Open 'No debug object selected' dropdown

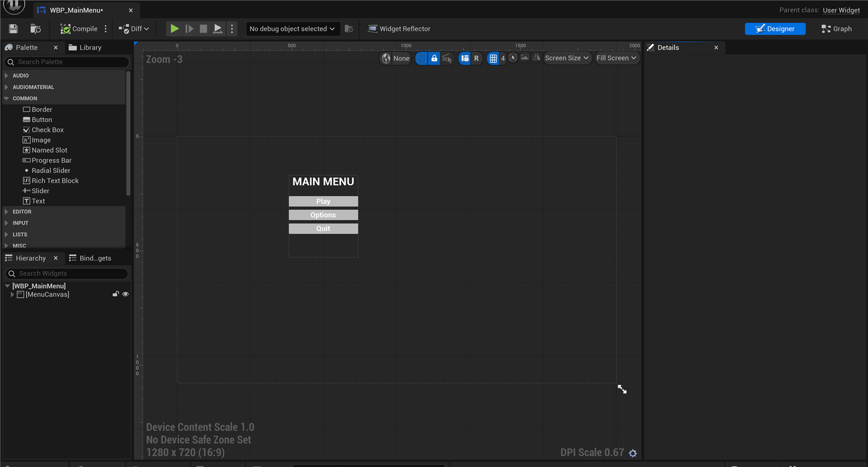292,29
